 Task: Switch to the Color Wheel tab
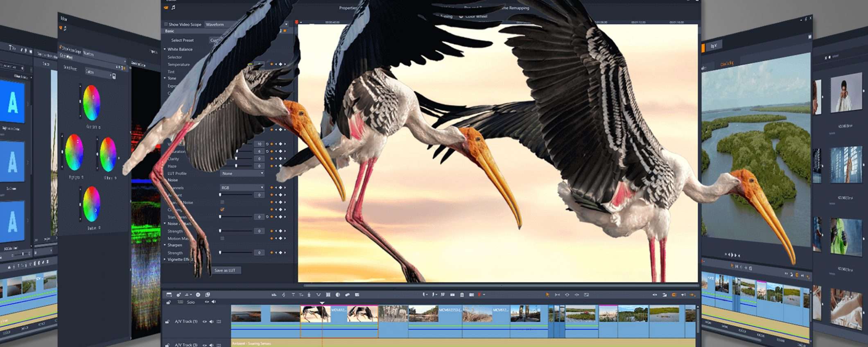475,17
